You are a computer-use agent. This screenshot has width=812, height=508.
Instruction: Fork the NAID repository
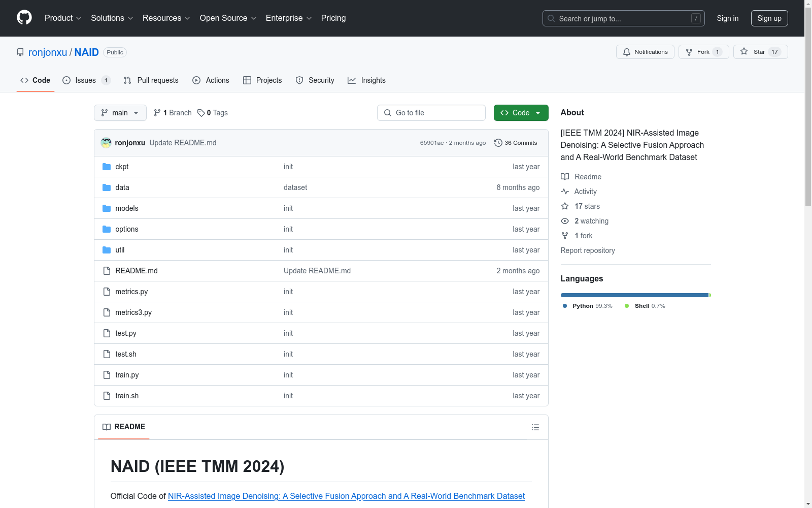[x=704, y=52]
